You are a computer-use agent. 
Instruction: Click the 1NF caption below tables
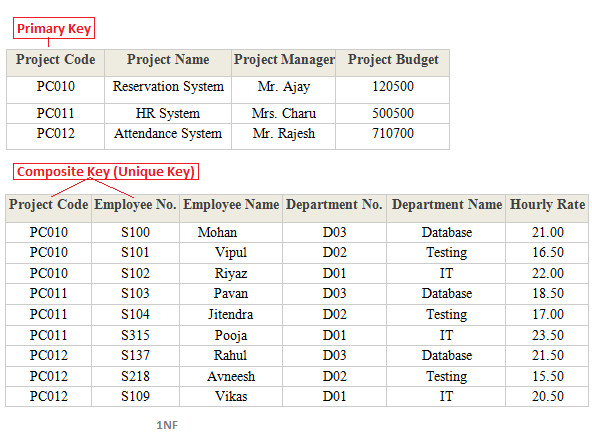tap(167, 425)
